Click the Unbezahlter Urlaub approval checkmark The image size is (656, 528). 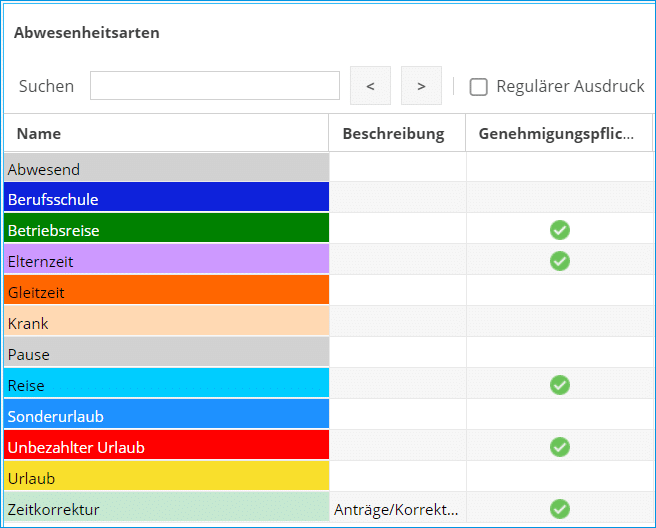coord(560,447)
